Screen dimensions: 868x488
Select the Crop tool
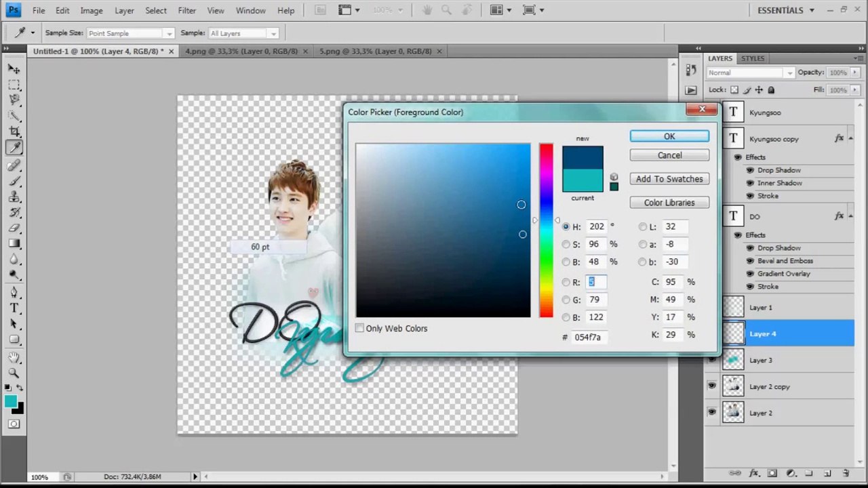click(x=14, y=131)
